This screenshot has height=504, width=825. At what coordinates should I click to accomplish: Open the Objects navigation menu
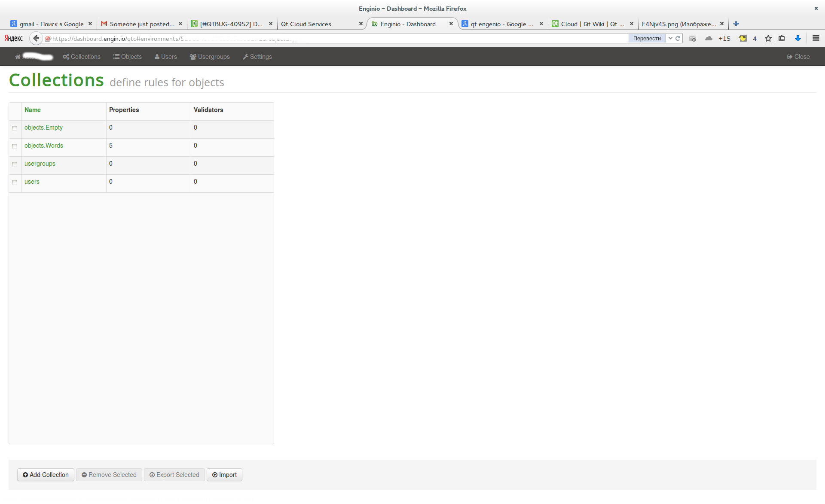127,57
